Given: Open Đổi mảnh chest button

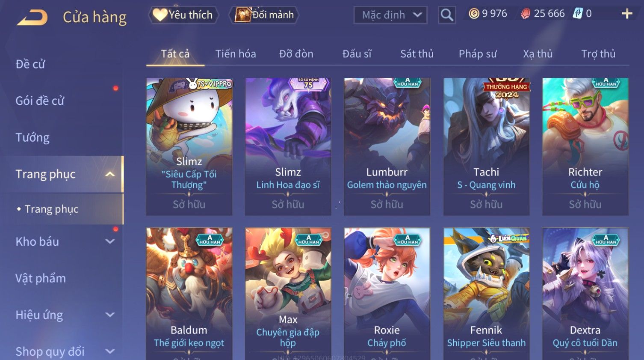Looking at the screenshot, I should click(264, 15).
